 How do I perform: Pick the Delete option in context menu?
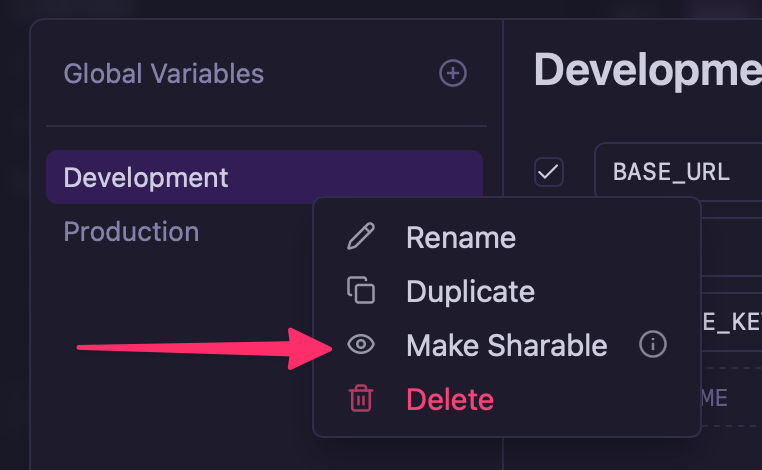[450, 399]
